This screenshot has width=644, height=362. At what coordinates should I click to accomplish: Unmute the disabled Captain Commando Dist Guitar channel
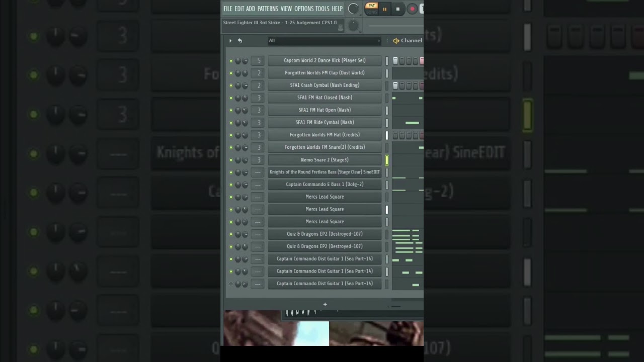point(231,284)
